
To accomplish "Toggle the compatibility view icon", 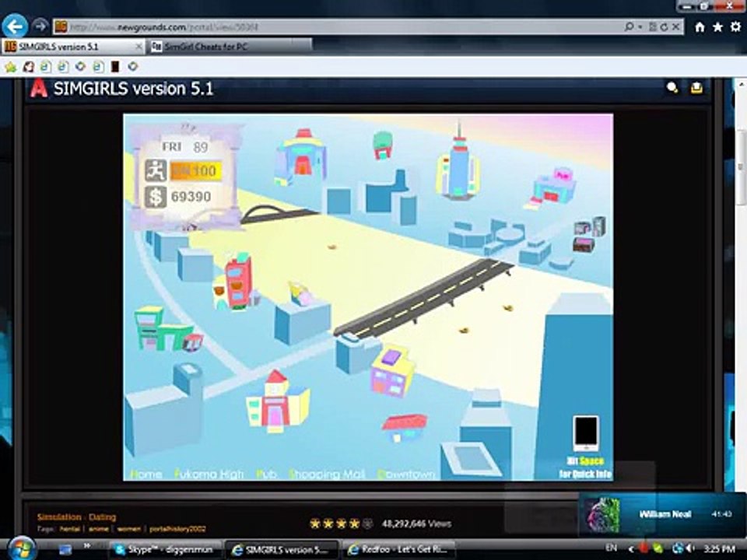I will point(653,26).
